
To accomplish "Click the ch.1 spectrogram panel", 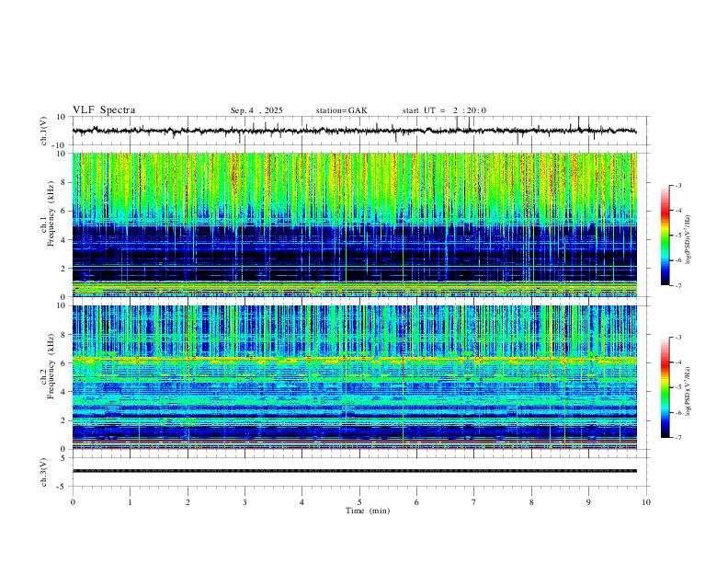I will 354,224.
